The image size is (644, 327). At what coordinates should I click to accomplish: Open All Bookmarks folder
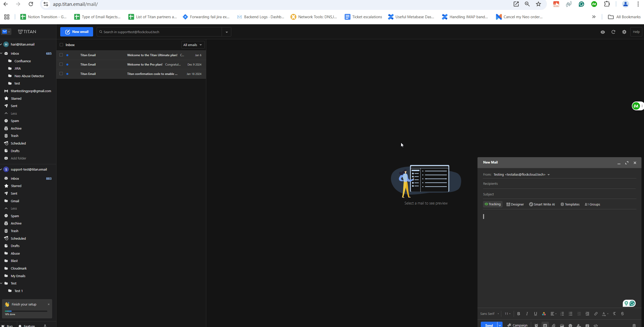tap(625, 17)
